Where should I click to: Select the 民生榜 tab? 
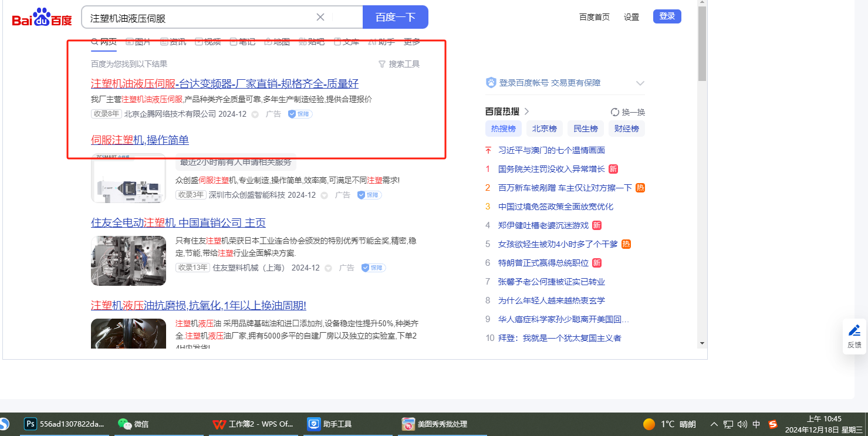click(x=585, y=129)
